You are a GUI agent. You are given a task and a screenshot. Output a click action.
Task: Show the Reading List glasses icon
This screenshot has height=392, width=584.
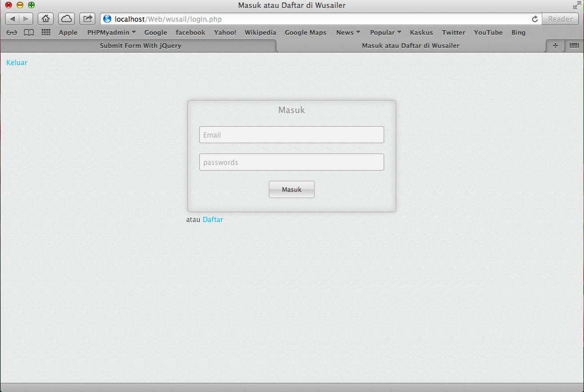click(x=11, y=33)
